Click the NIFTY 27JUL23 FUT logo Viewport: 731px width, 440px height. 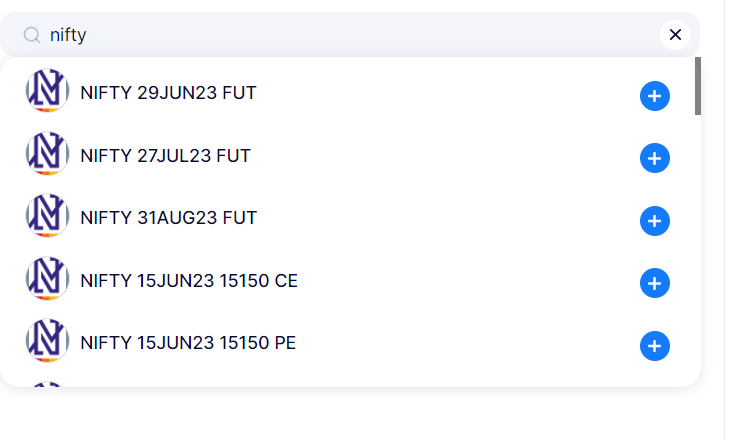[47, 154]
